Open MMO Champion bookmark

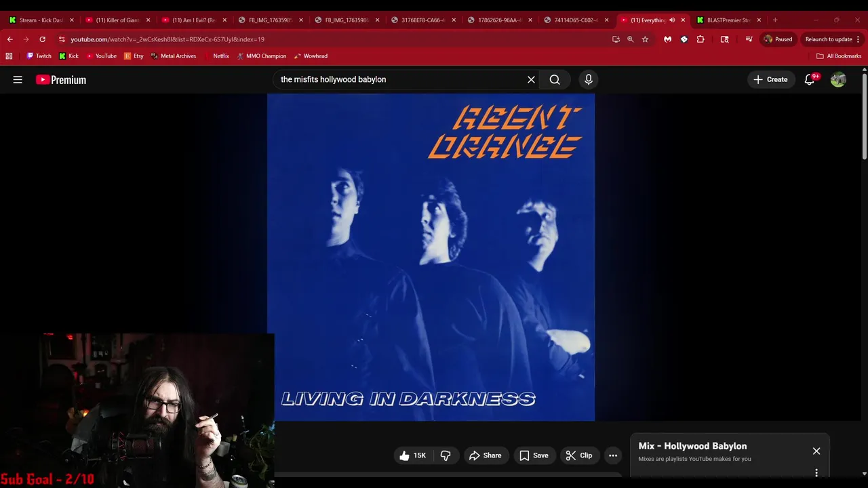click(261, 56)
